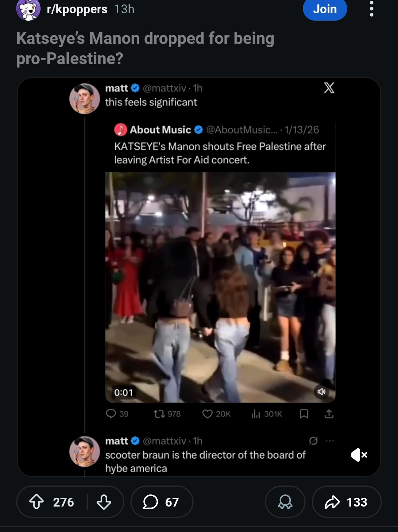
Task: Share the post with 133 shares
Action: pyautogui.click(x=346, y=502)
